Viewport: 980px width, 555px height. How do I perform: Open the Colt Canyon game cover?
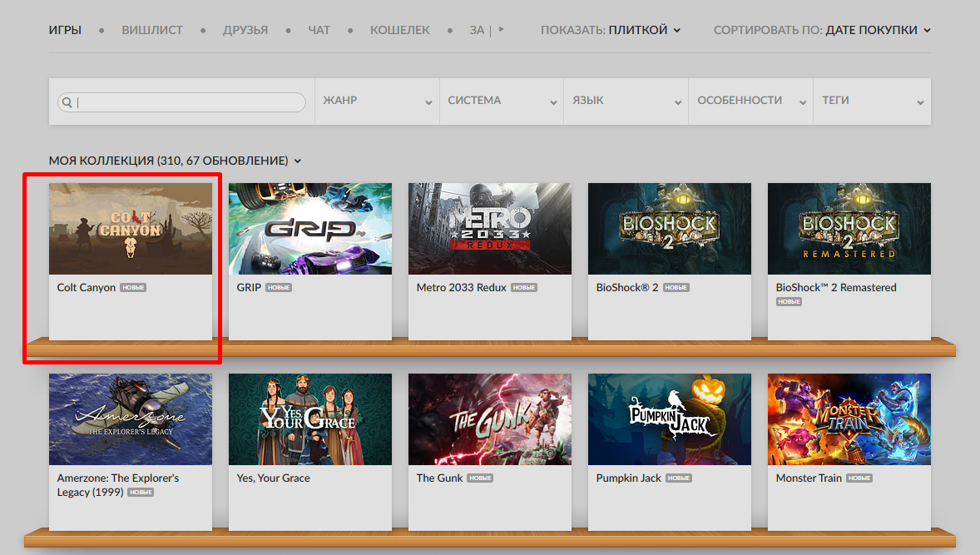tap(131, 229)
